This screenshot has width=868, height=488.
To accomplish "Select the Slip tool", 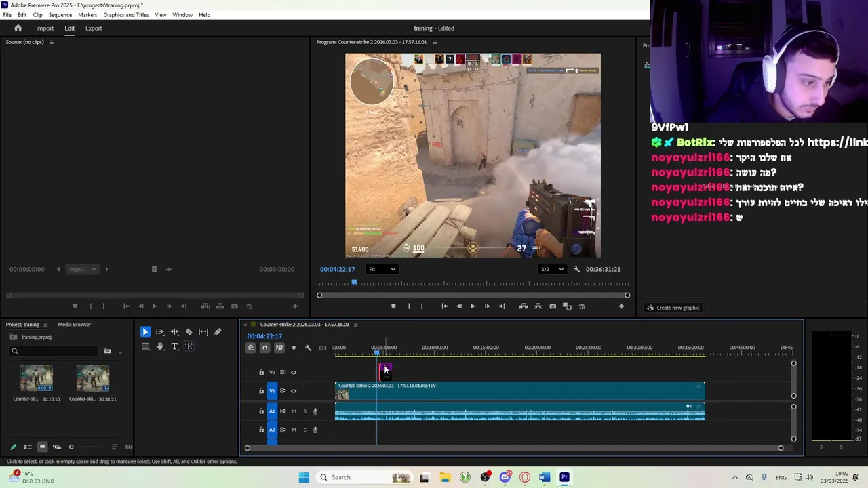I will (203, 331).
